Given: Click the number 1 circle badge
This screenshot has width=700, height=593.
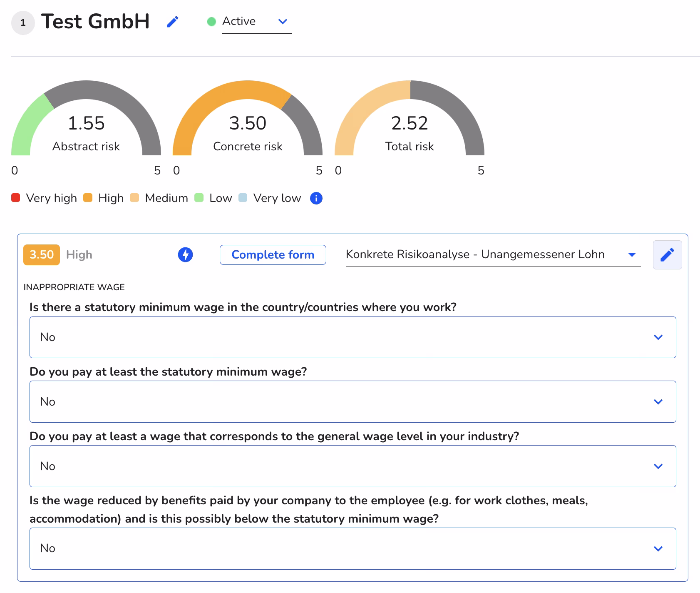Looking at the screenshot, I should pos(23,22).
